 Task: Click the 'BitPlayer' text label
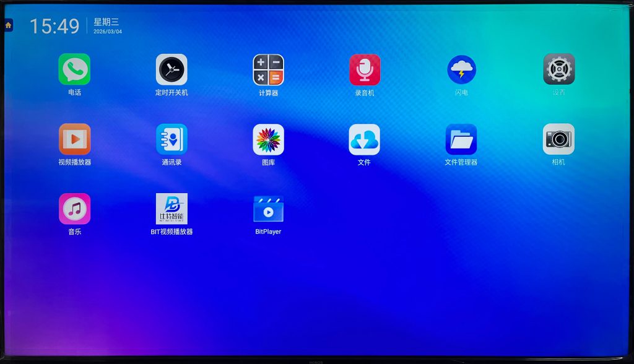pos(268,232)
